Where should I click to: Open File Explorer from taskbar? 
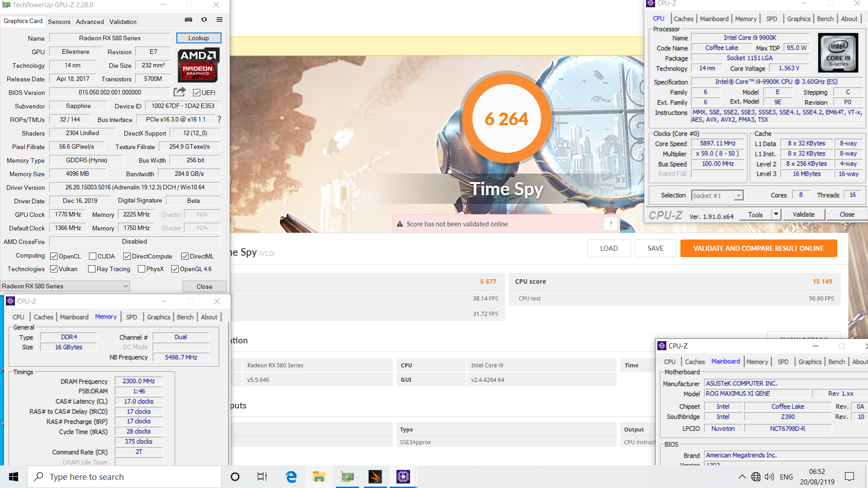319,477
